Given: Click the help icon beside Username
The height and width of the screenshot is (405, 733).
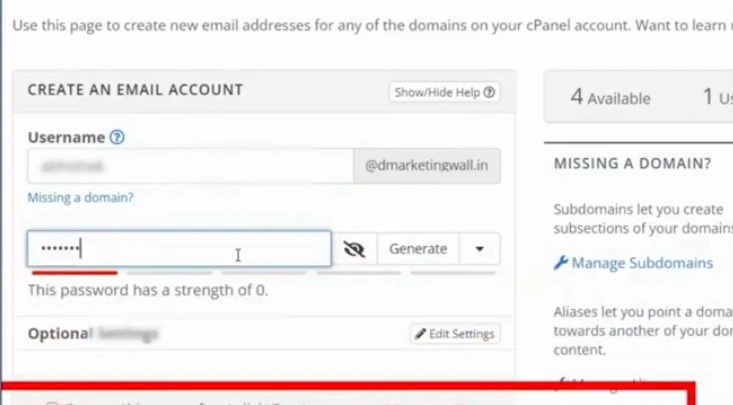Looking at the screenshot, I should [117, 138].
